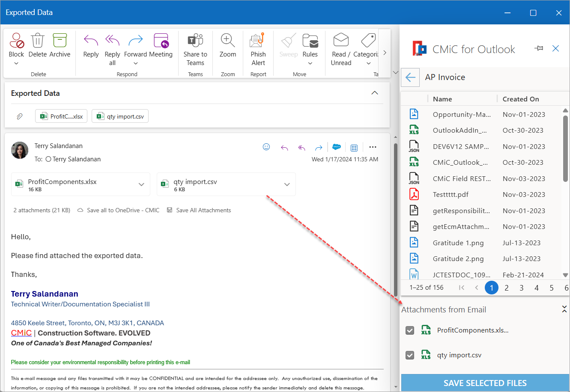Viewport: 570px width, 392px height.
Task: Show more ribbon commands chevron
Action: (385, 53)
